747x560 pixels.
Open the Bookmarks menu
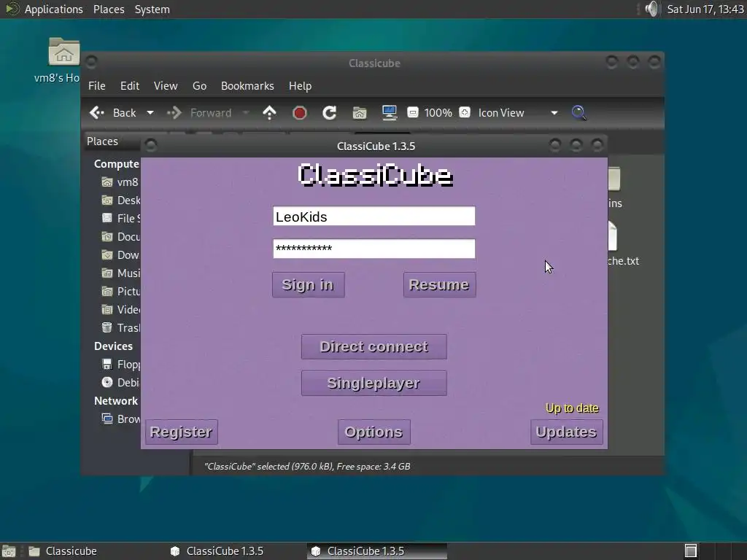pyautogui.click(x=247, y=86)
